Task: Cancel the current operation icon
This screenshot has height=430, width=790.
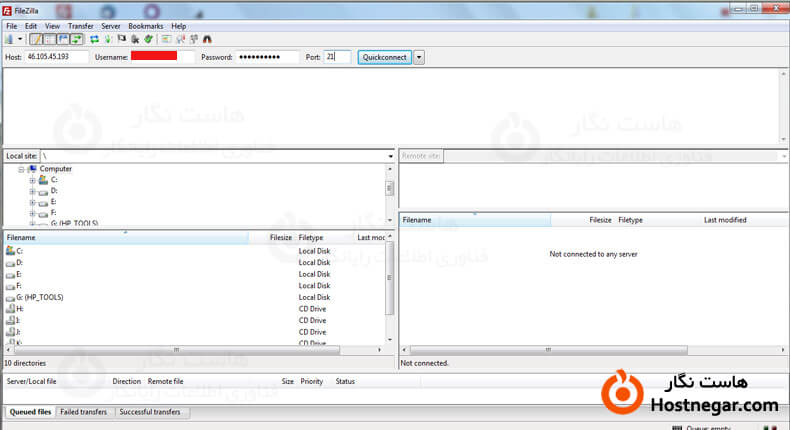Action: [x=121, y=39]
